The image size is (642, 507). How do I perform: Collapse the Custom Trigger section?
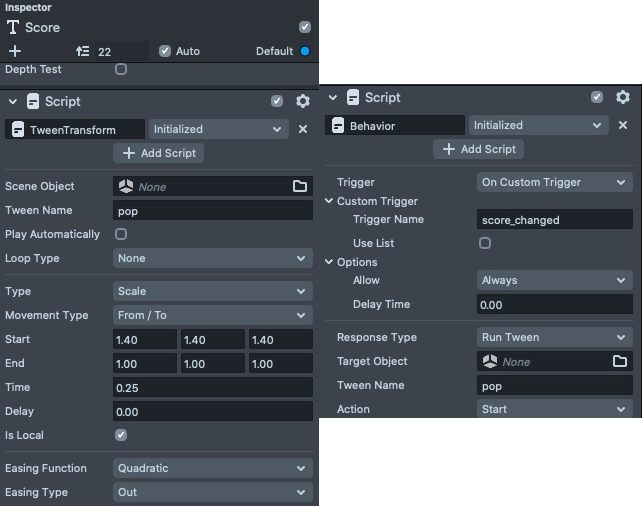[x=329, y=201]
